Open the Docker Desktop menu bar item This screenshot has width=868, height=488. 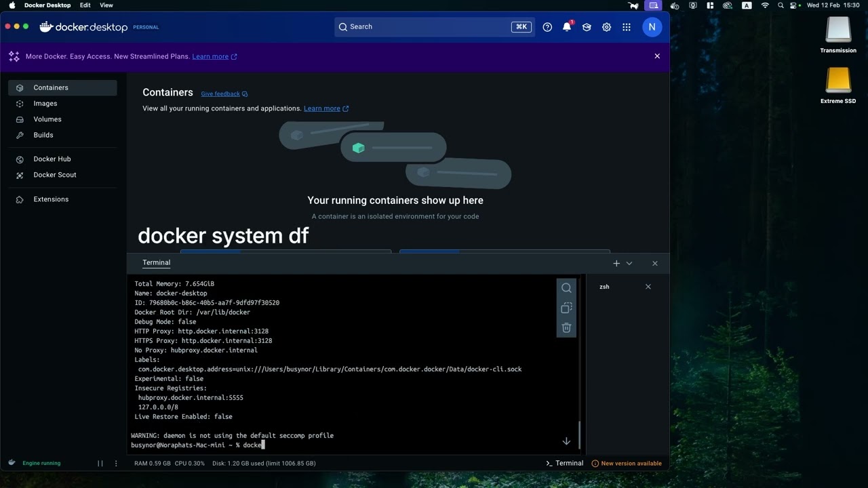coord(47,5)
